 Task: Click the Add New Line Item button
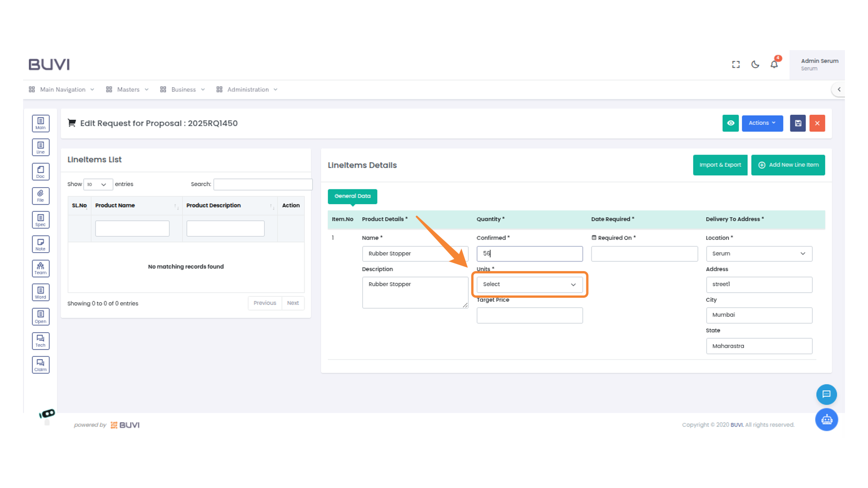point(788,165)
